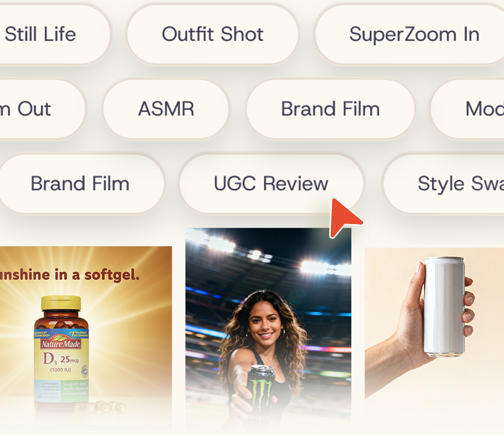Select the SuperZoom In pill
This screenshot has height=435, width=504.
[410, 34]
